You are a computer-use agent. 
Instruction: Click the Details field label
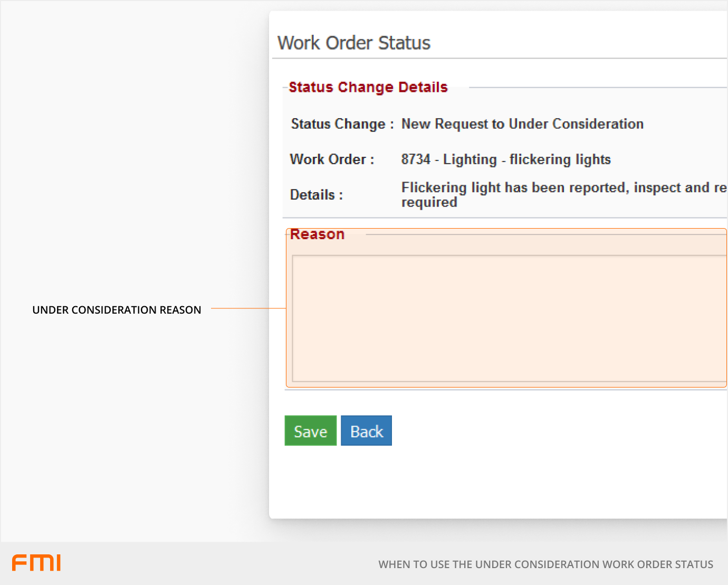tap(316, 195)
